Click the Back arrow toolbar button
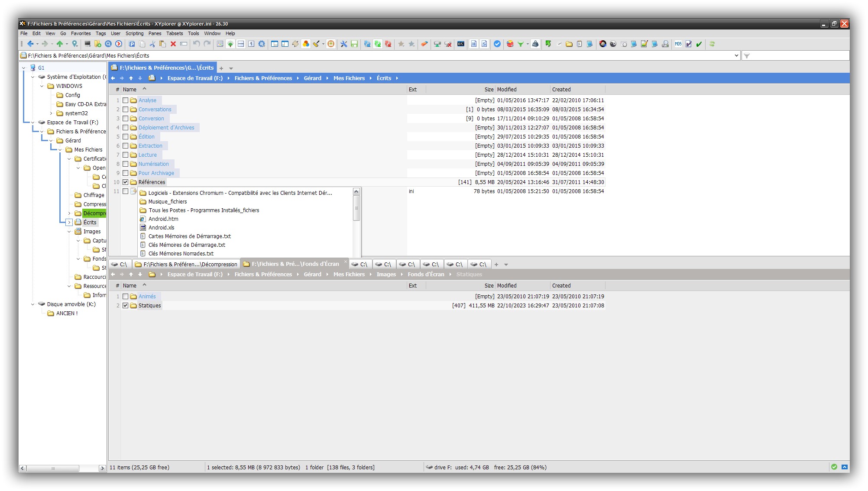Image resolution: width=868 pixels, height=491 pixels. 30,44
